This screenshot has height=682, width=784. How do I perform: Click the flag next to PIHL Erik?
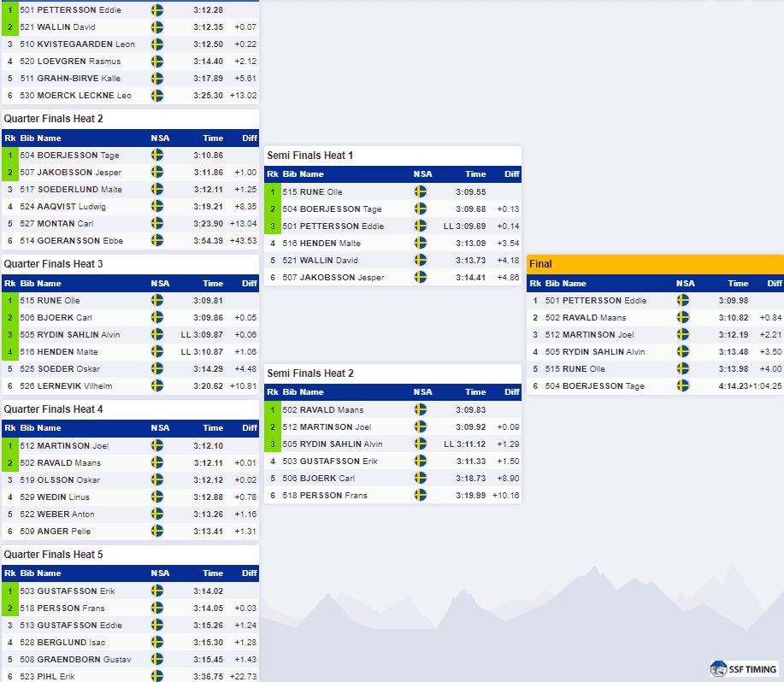coord(157,676)
